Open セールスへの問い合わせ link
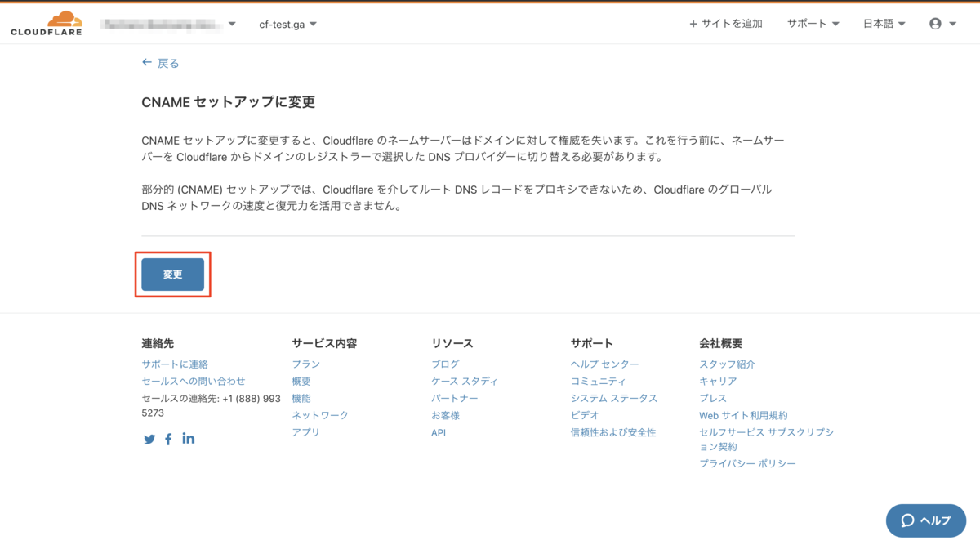The width and height of the screenshot is (980, 545). pyautogui.click(x=194, y=382)
